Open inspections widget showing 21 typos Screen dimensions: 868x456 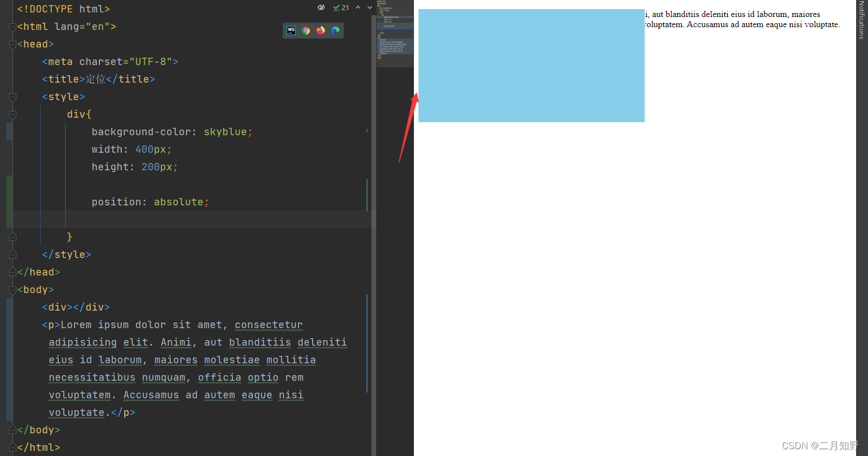coord(341,7)
